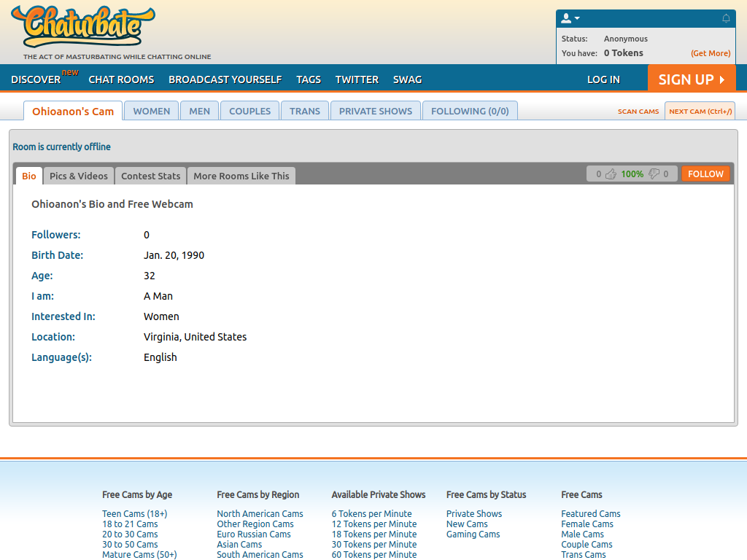
Task: Click the 'Virginia, United States' location value
Action: coord(195,337)
